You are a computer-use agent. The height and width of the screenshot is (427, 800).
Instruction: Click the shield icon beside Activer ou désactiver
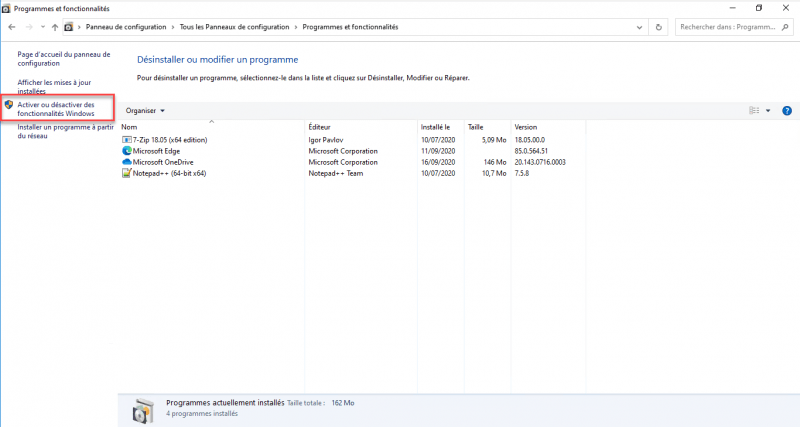(x=9, y=105)
